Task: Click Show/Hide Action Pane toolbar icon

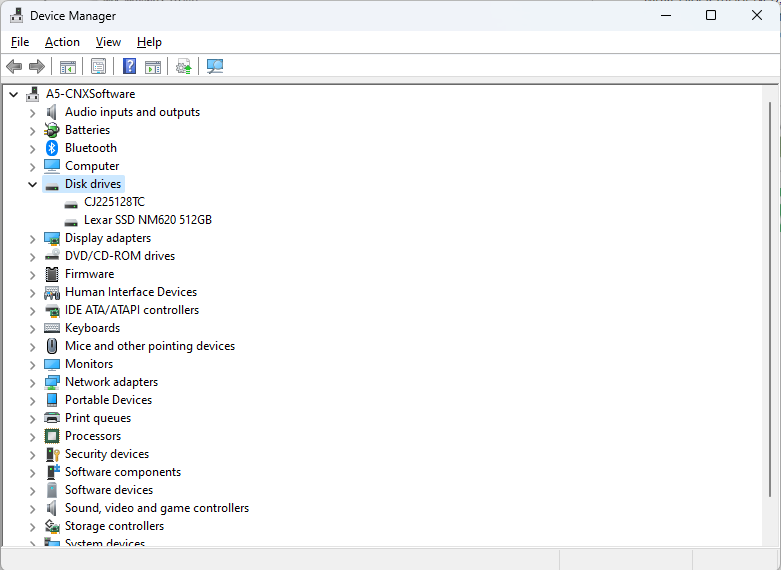Action: (153, 66)
